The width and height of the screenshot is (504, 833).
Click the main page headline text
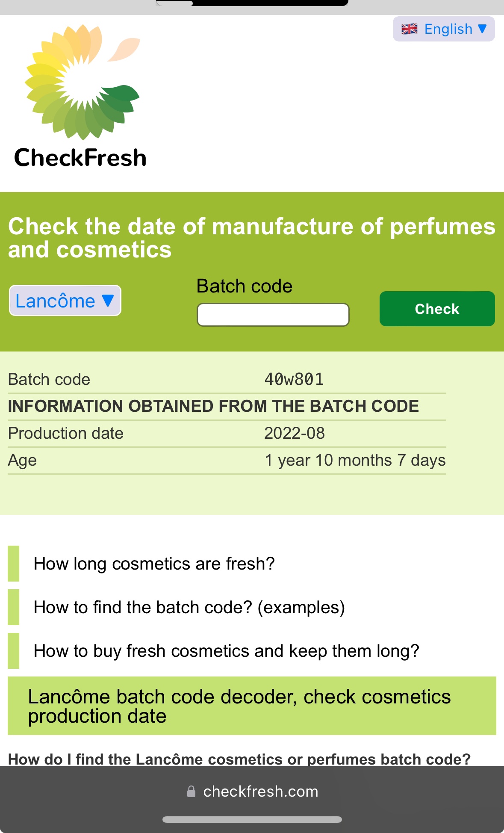(252, 238)
